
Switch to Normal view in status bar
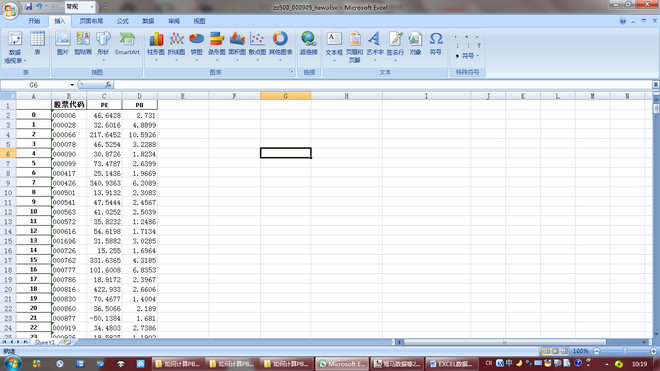546,351
